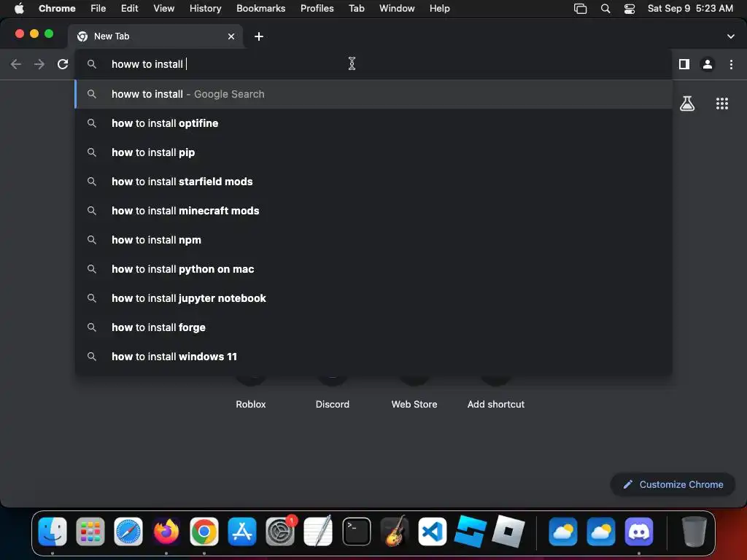The image size is (747, 560).
Task: Click the Customize Chrome button
Action: tap(673, 484)
